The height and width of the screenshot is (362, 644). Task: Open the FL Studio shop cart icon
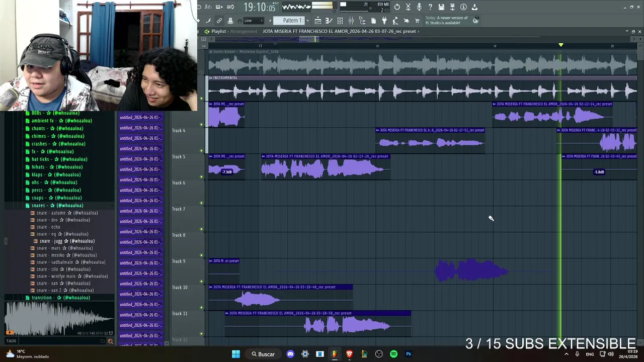click(x=417, y=21)
